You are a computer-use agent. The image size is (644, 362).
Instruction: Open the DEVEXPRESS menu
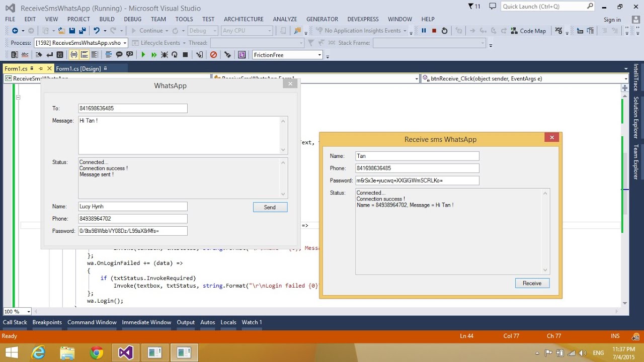click(363, 19)
